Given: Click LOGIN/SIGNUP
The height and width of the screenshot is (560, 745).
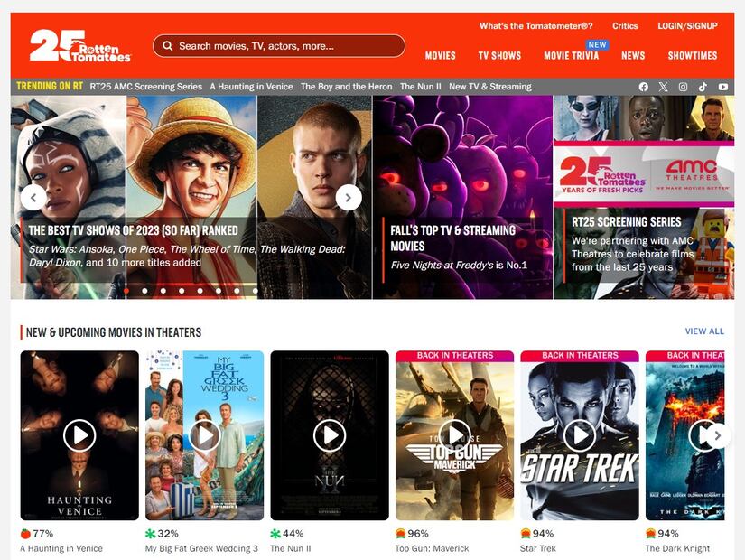Looking at the screenshot, I should tap(687, 26).
